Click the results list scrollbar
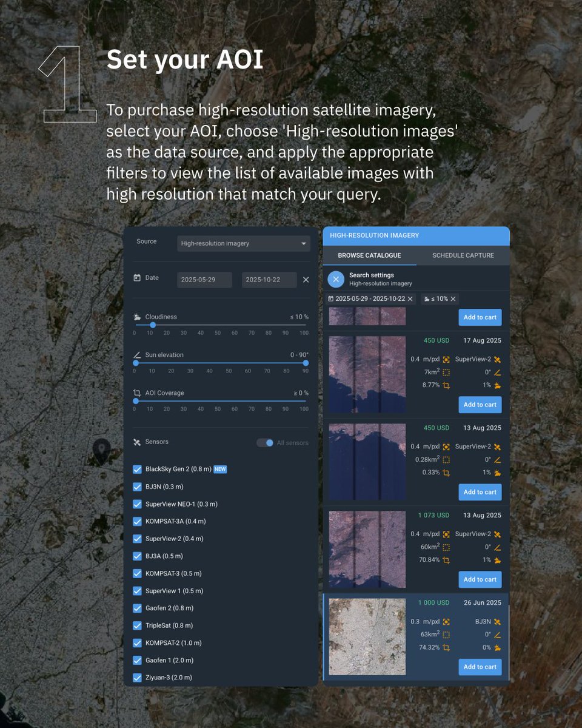The width and height of the screenshot is (582, 728). coord(508,643)
